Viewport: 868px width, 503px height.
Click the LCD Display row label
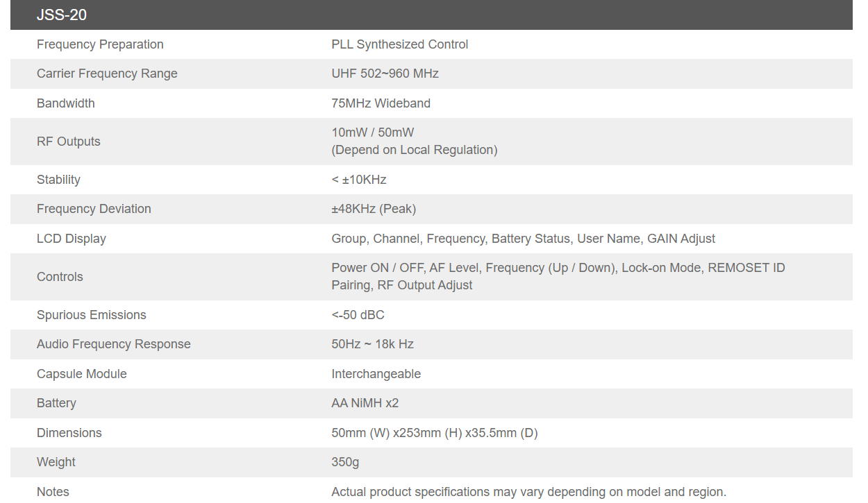click(x=72, y=239)
